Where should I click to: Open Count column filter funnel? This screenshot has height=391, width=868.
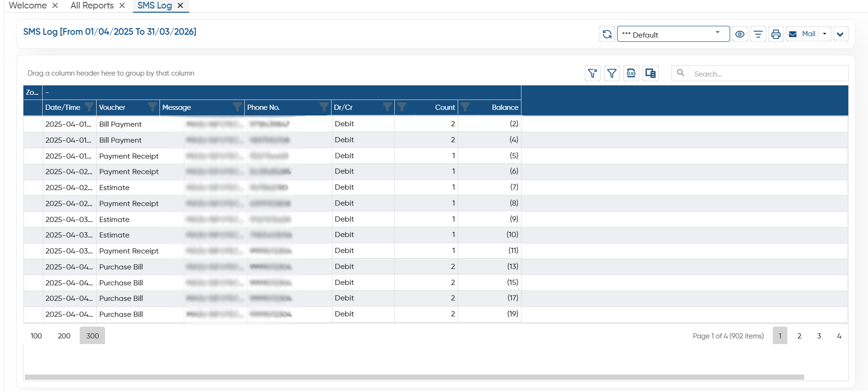pos(402,107)
